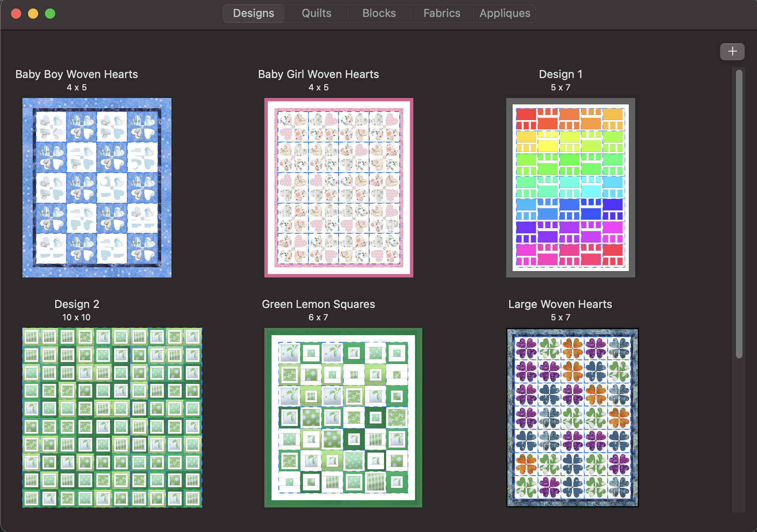Select the Designs tab

pyautogui.click(x=253, y=13)
